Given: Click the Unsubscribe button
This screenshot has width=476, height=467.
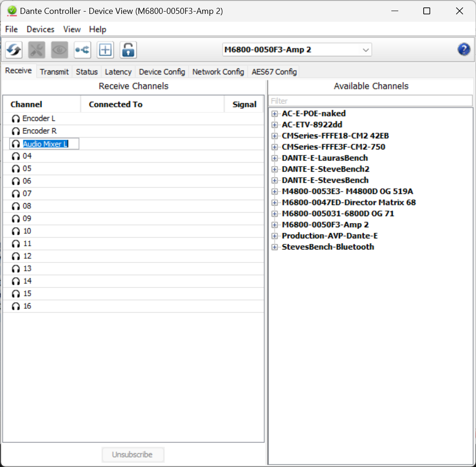Looking at the screenshot, I should pyautogui.click(x=132, y=455).
